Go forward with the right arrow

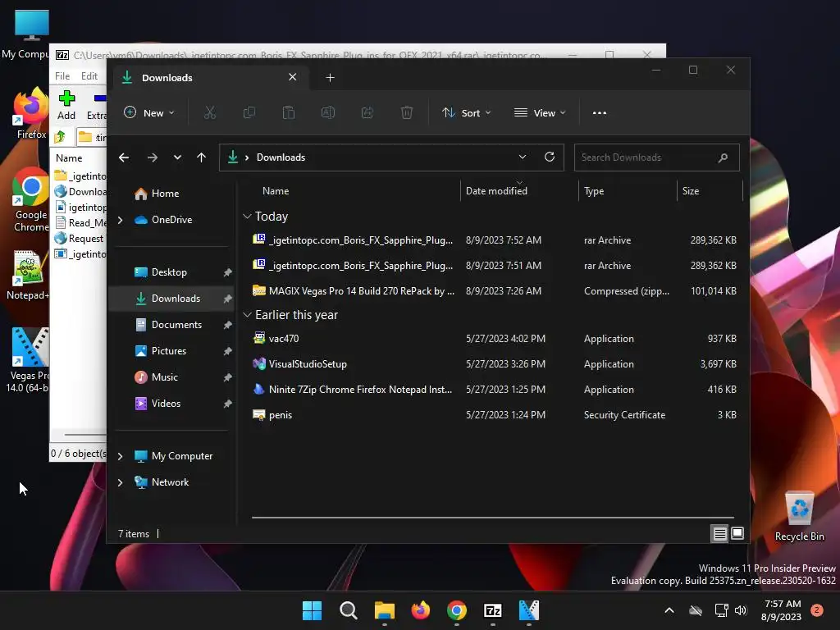(152, 157)
